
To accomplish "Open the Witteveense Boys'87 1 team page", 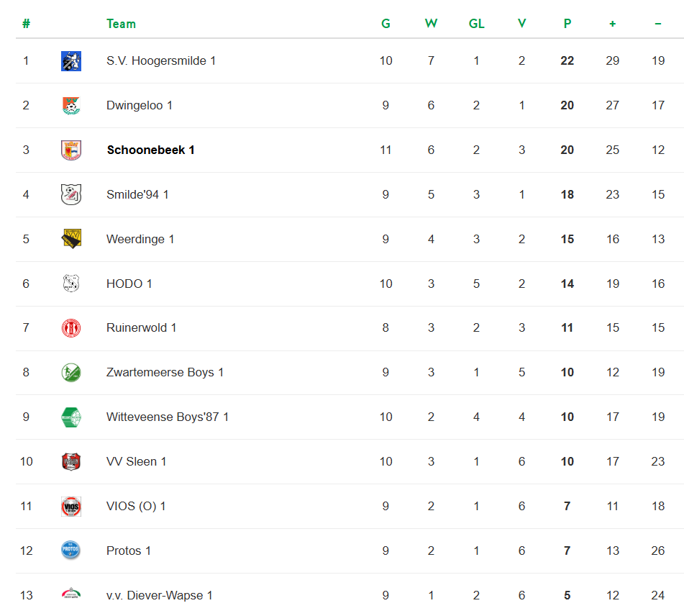I will pos(168,417).
